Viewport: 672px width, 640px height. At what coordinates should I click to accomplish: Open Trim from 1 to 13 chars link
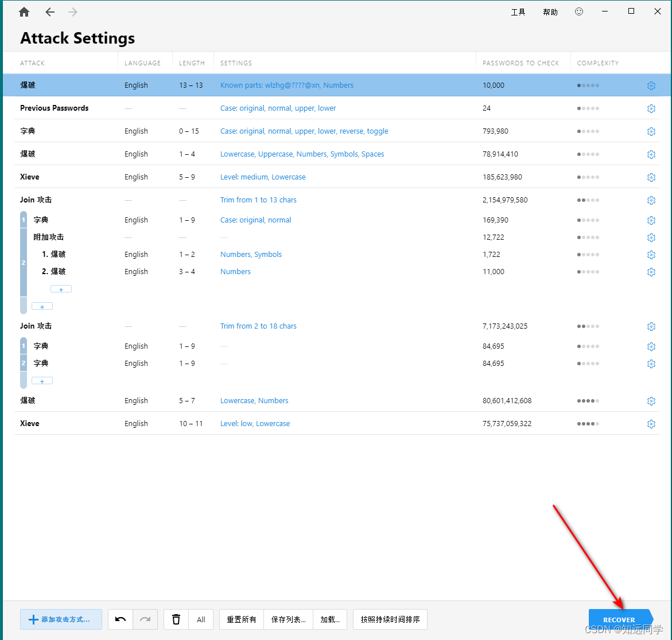coord(258,200)
